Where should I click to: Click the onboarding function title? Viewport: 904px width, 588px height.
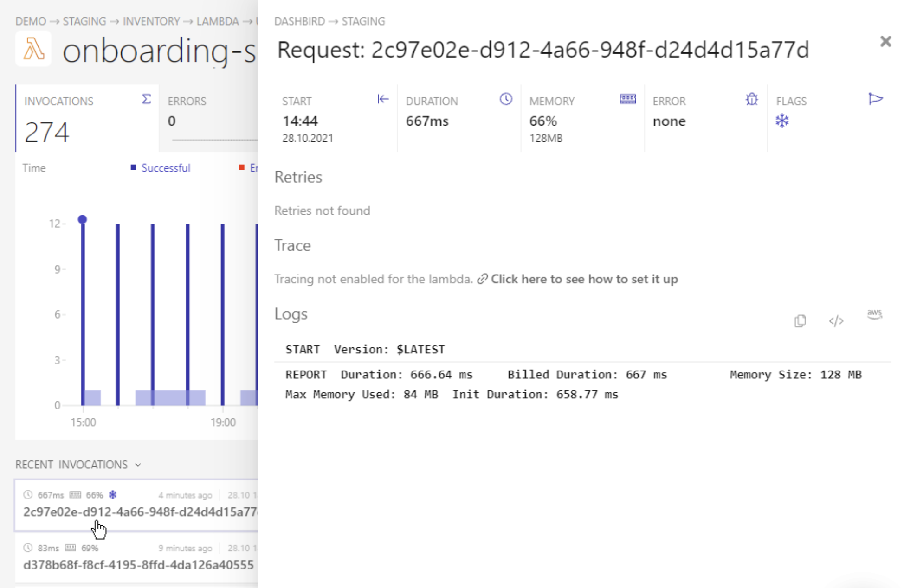(x=159, y=51)
